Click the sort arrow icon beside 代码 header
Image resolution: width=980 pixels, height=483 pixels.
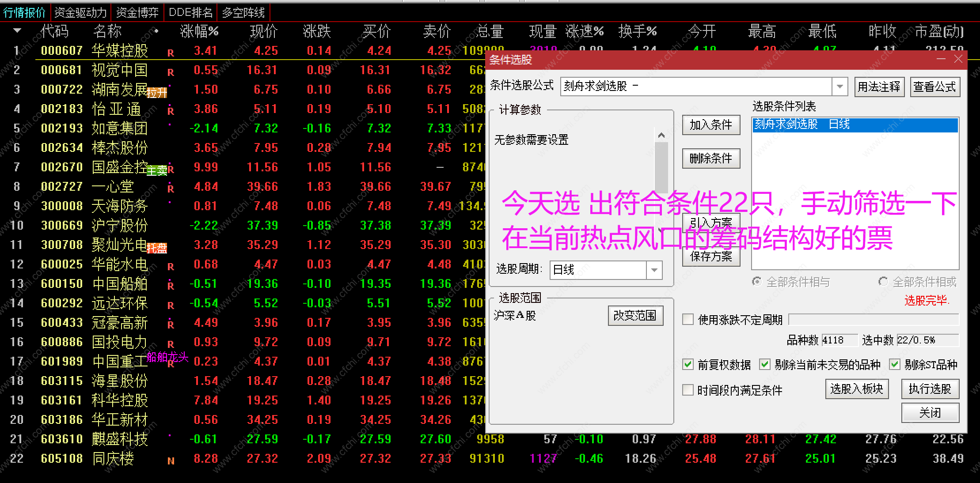pyautogui.click(x=17, y=30)
